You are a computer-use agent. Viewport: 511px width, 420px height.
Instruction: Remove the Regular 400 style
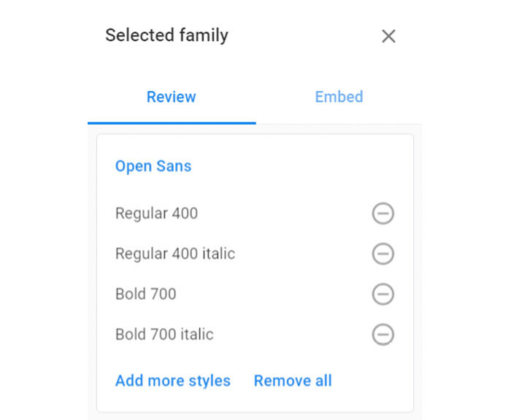pyautogui.click(x=383, y=214)
